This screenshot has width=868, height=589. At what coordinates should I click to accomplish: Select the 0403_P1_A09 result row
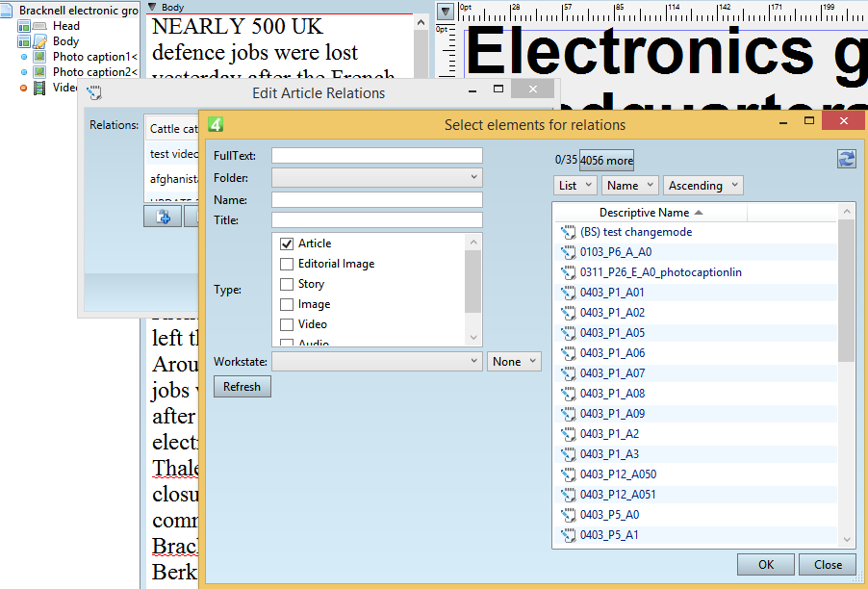click(x=697, y=414)
